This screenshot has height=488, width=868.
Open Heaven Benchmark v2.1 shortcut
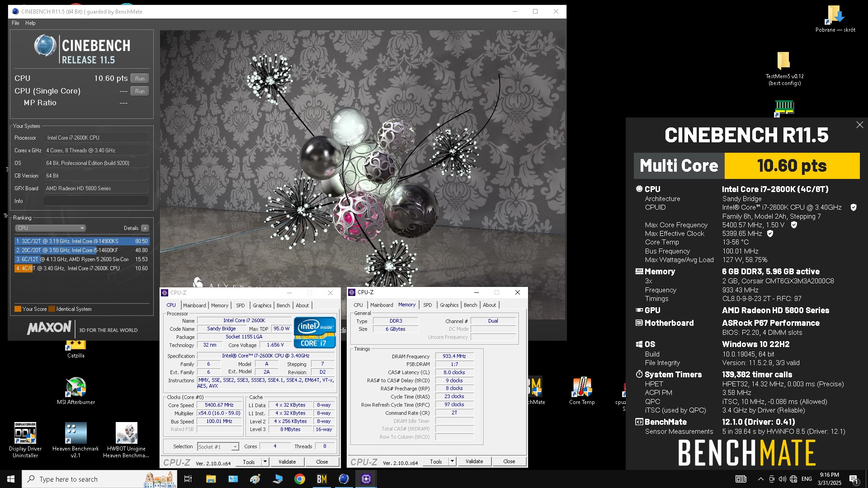click(75, 440)
